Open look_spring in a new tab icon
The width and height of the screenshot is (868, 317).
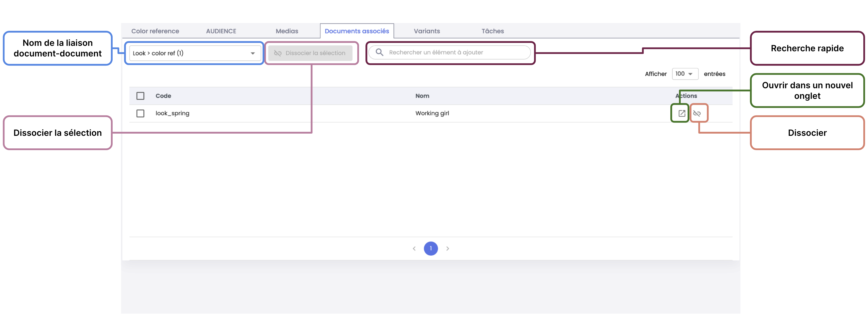(682, 114)
